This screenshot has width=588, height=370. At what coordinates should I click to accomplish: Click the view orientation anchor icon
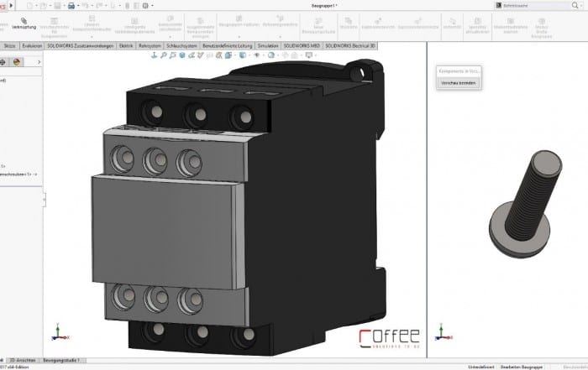pos(154,55)
